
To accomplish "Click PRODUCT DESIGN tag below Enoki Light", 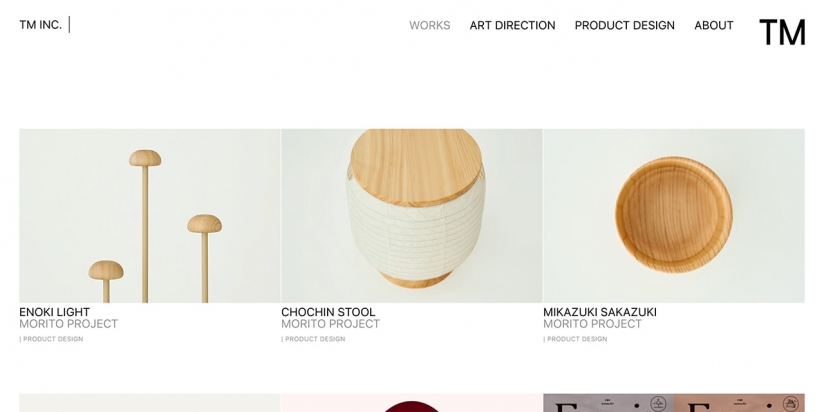I will pyautogui.click(x=52, y=339).
